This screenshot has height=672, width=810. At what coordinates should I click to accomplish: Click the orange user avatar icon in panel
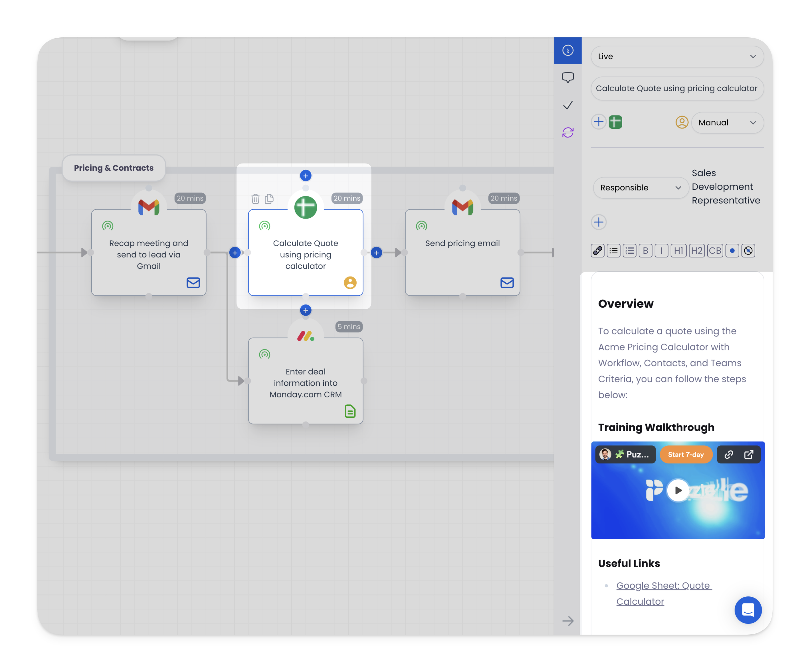point(682,122)
